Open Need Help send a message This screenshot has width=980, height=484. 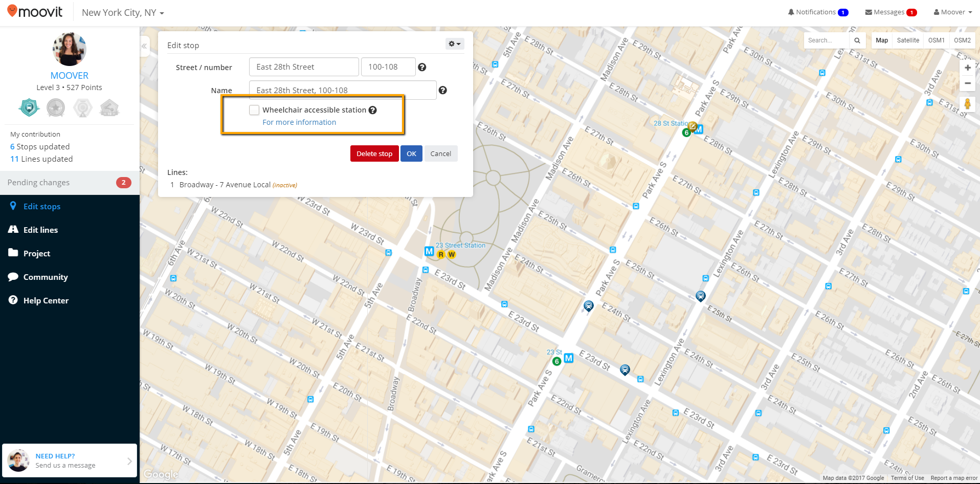tap(70, 460)
